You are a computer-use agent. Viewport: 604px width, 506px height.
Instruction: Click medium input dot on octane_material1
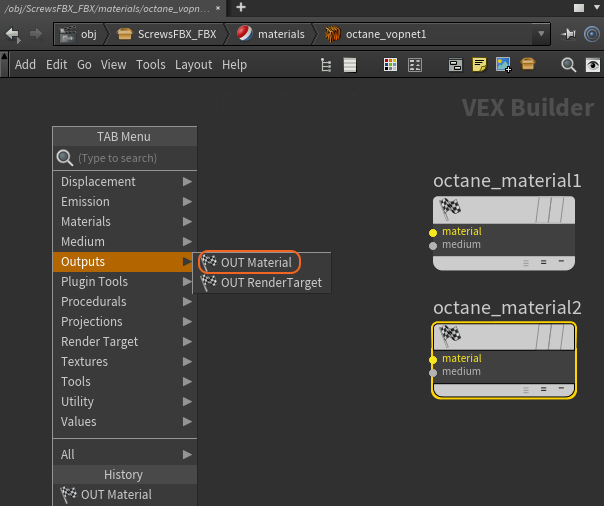pyautogui.click(x=433, y=246)
